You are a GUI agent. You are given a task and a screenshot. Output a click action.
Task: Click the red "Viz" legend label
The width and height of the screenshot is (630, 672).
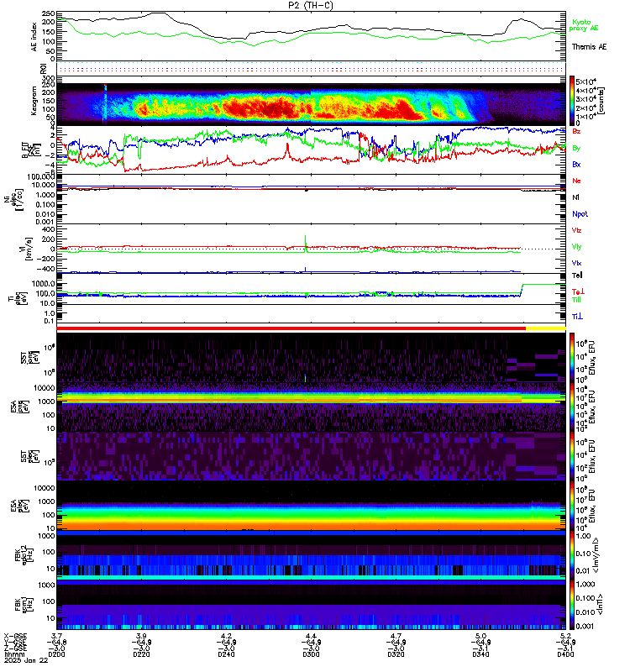pos(576,230)
